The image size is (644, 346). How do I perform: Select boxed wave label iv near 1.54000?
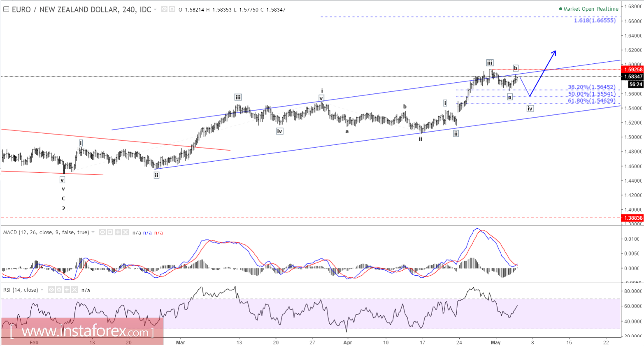click(x=530, y=109)
